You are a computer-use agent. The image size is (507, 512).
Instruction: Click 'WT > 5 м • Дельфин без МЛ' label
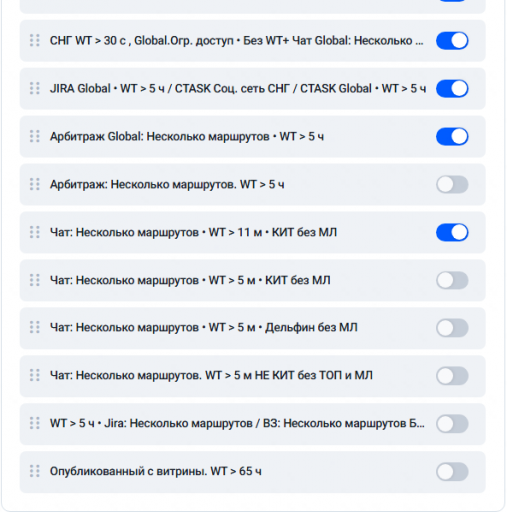tap(283, 328)
